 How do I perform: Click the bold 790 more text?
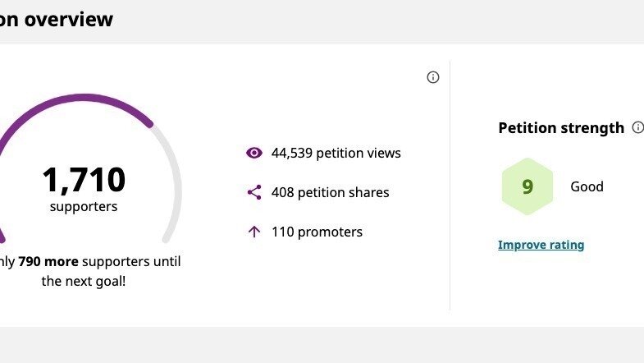click(x=48, y=261)
